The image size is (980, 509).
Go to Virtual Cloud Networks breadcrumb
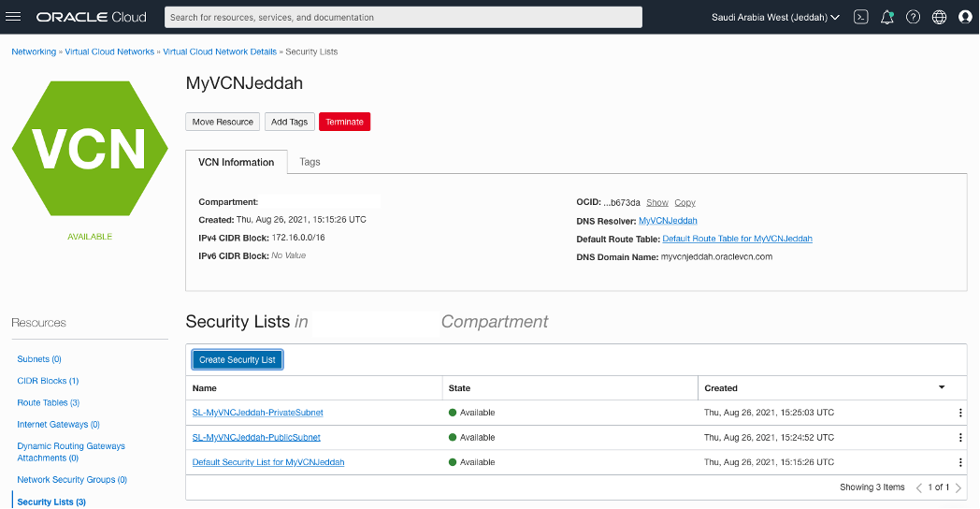click(x=109, y=51)
